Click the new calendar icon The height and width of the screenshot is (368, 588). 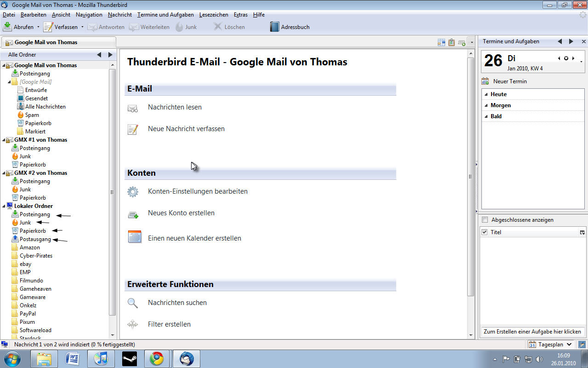coord(135,237)
